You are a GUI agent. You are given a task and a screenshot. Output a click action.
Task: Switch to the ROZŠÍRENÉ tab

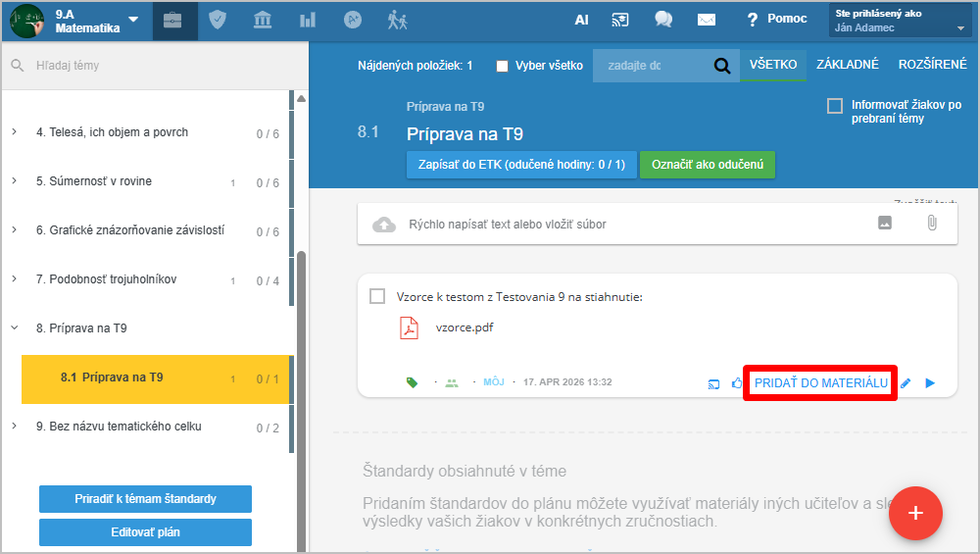932,65
